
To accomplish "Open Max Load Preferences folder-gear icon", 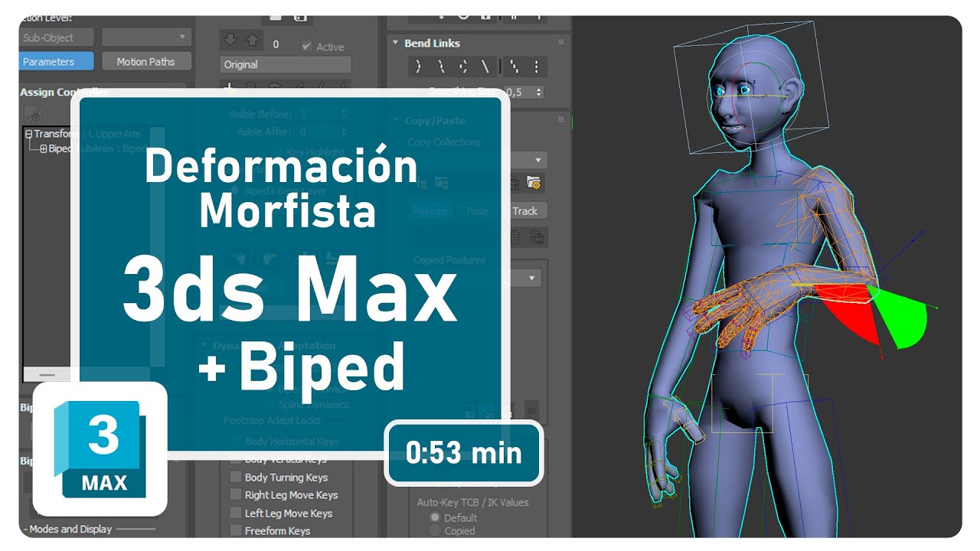I will [x=534, y=183].
